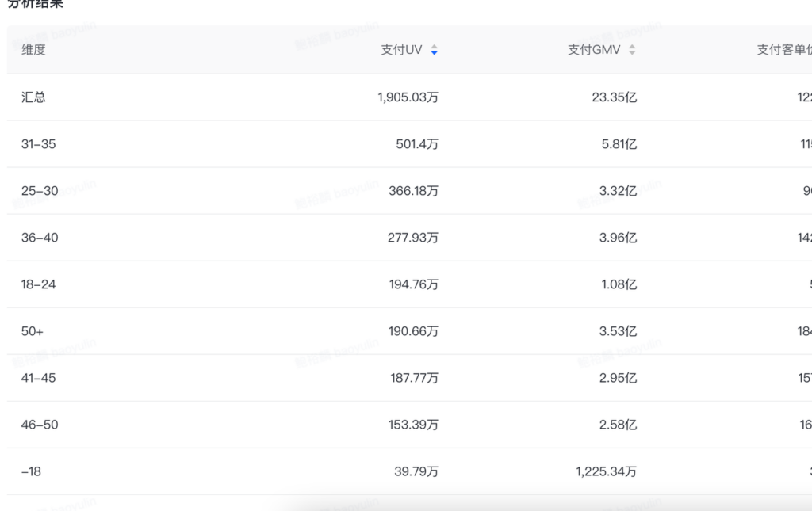Click the 维度 column header
Viewport: 812px width, 511px height.
point(33,50)
